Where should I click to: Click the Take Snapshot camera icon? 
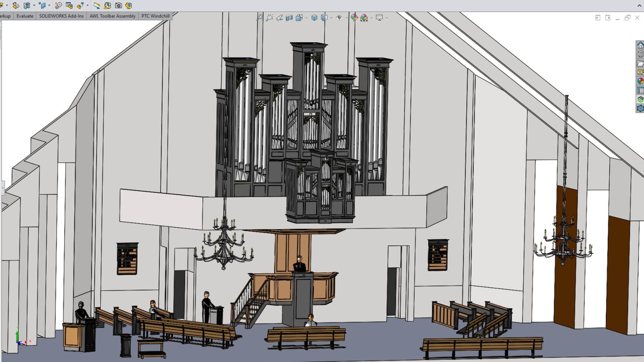pos(118,5)
